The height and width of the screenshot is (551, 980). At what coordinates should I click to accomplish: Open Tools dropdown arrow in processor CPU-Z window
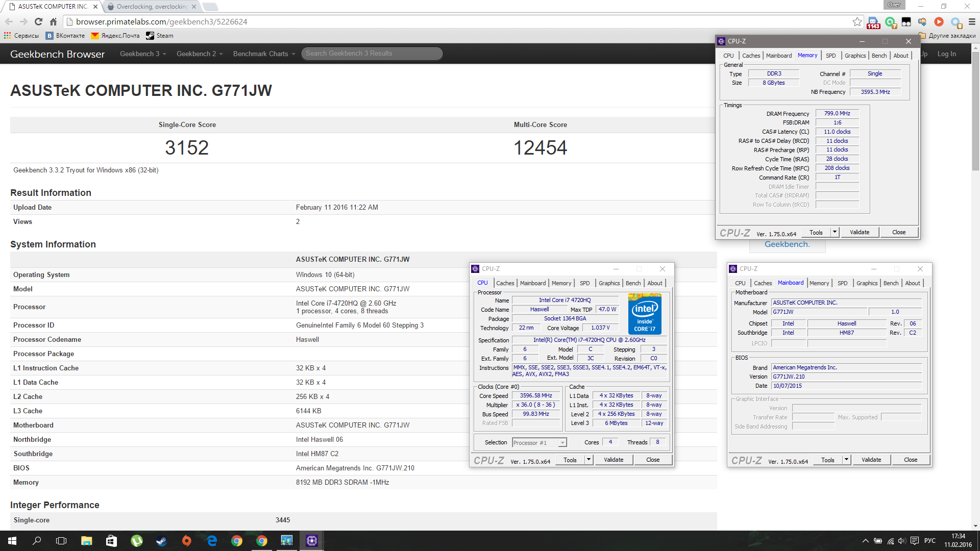(x=589, y=460)
